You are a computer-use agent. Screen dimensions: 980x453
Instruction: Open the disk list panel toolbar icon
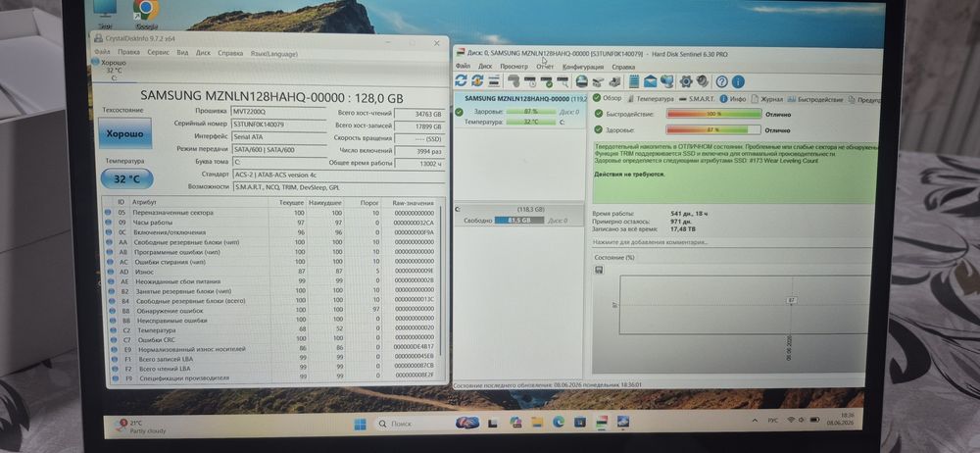pyautogui.click(x=494, y=80)
